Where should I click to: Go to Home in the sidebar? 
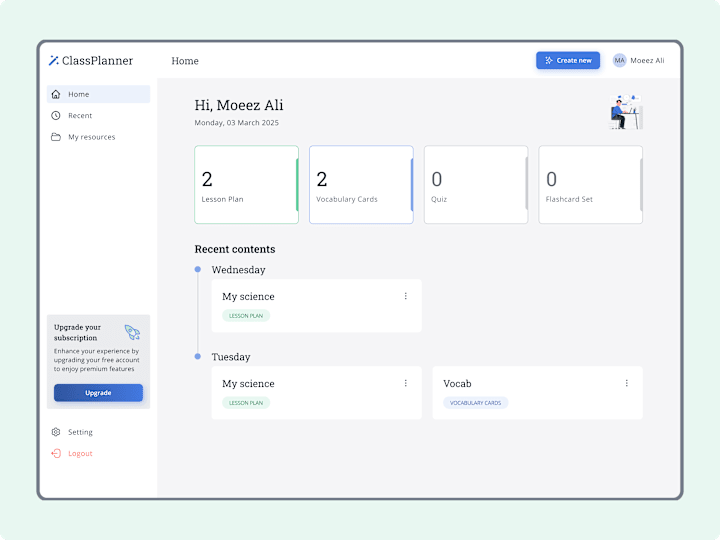tap(98, 94)
